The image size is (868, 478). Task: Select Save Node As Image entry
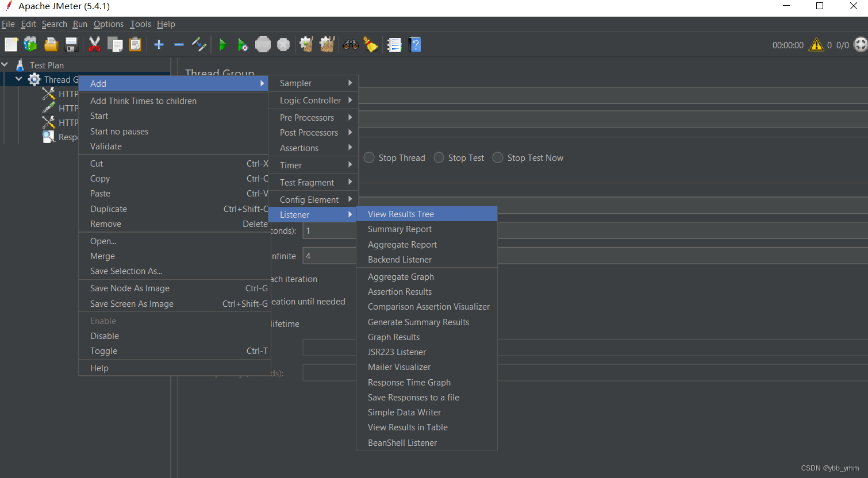174,288
